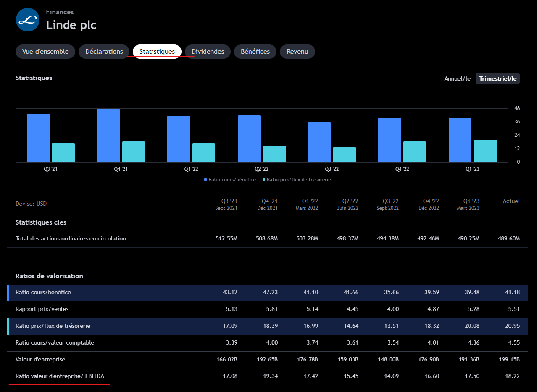The height and width of the screenshot is (392, 537).
Task: Switch to Annuel/le view
Action: coord(458,78)
